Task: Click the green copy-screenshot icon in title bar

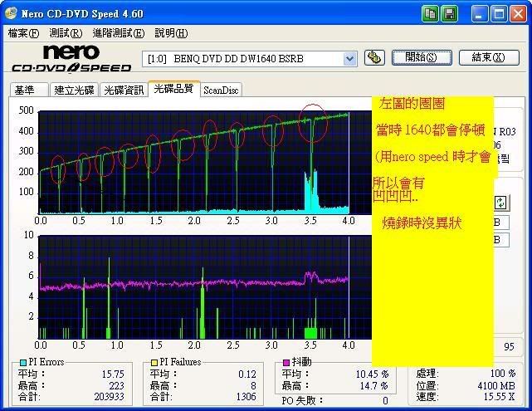Action: click(431, 13)
